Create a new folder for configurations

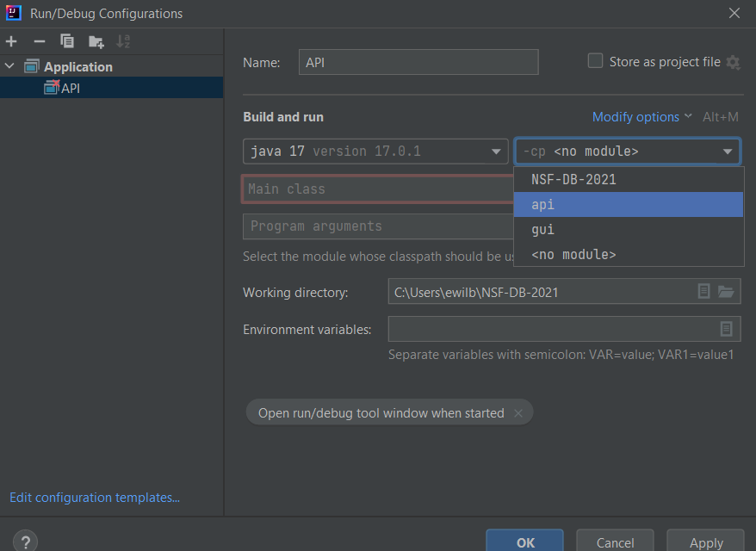pos(96,42)
